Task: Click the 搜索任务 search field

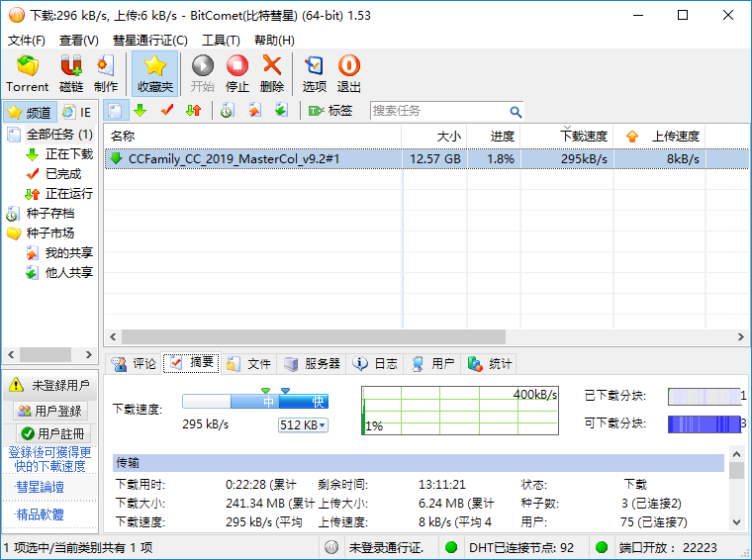Action: point(438,111)
